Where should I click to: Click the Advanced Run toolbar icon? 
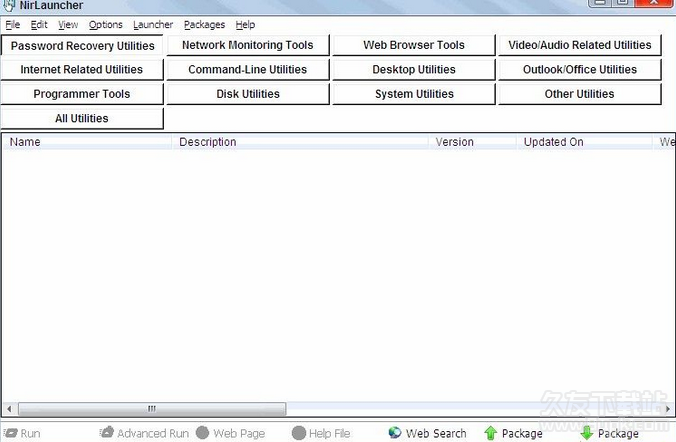pyautogui.click(x=106, y=432)
